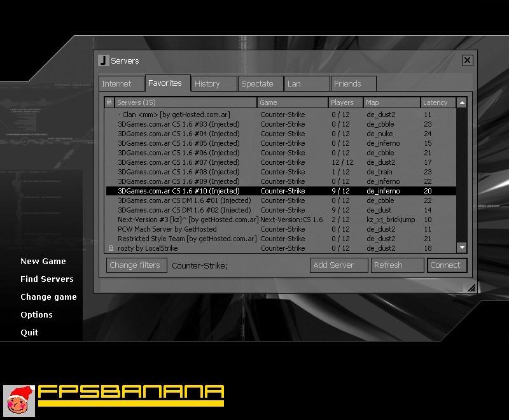The image size is (509, 420).
Task: Refresh the server list
Action: (397, 265)
